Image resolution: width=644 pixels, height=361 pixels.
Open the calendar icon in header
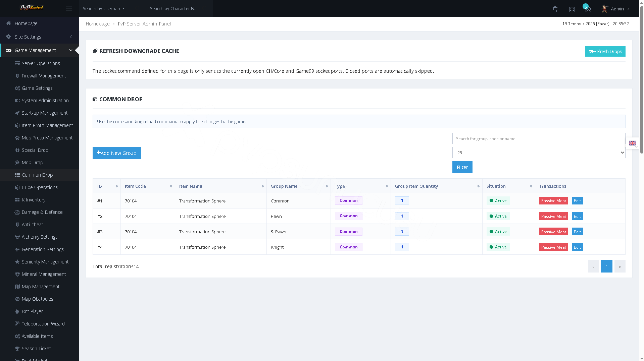(x=572, y=9)
